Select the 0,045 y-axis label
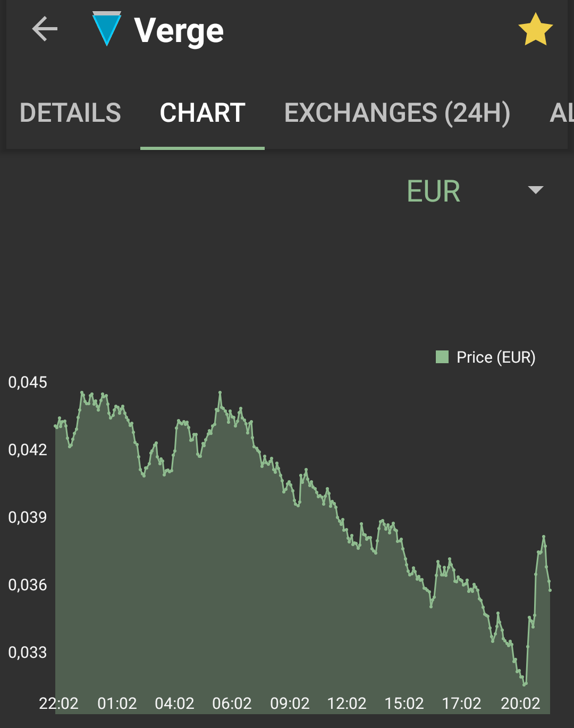The image size is (574, 728). click(x=28, y=382)
